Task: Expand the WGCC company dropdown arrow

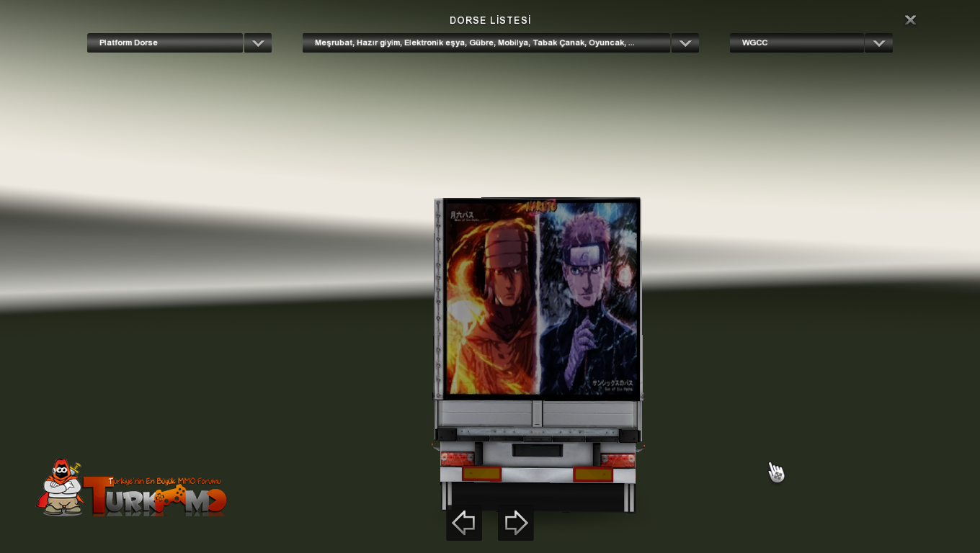Action: pos(878,42)
